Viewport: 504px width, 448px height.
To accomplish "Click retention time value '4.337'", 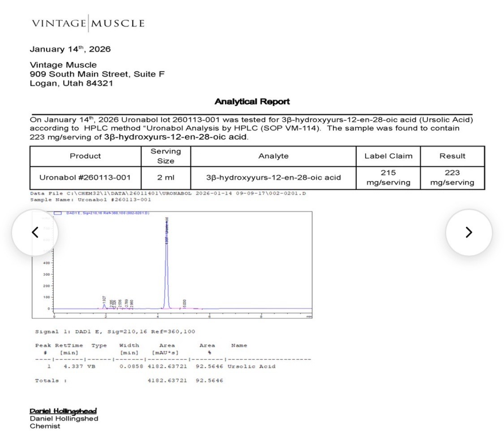I will pos(73,366).
